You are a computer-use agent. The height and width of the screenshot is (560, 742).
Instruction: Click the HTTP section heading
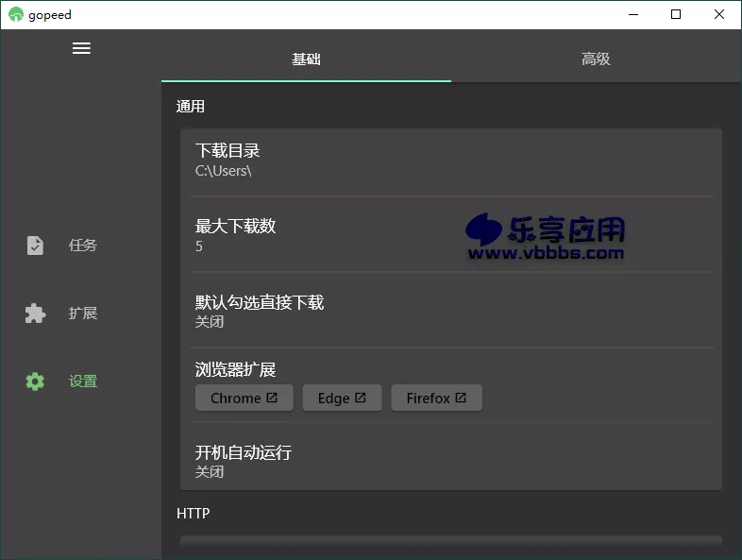point(194,513)
